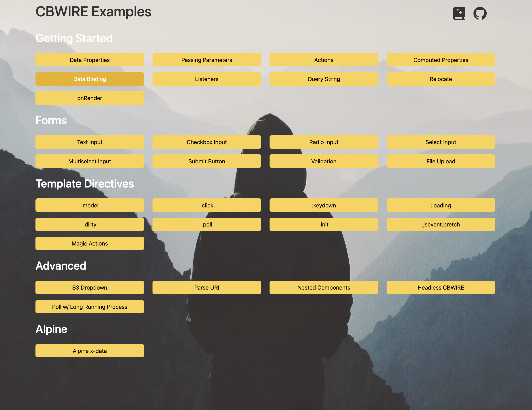Open the :keydown directive example
Viewport: 532px width, 410px height.
click(x=323, y=205)
